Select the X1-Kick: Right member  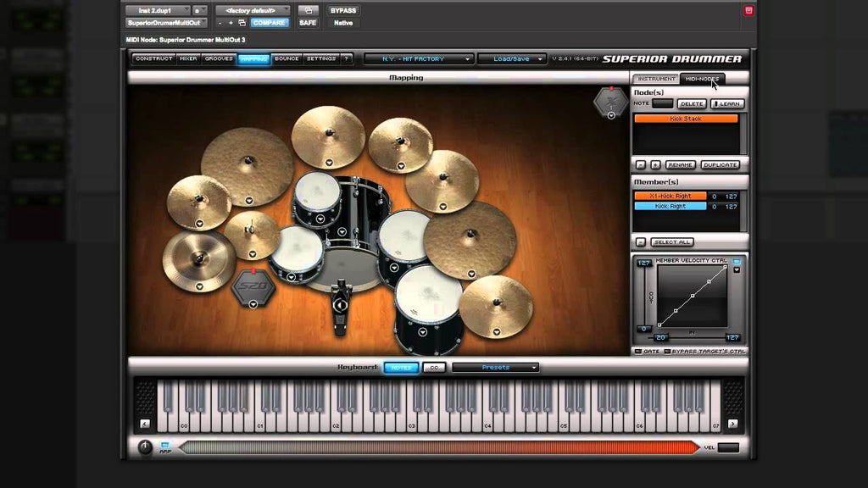(670, 196)
